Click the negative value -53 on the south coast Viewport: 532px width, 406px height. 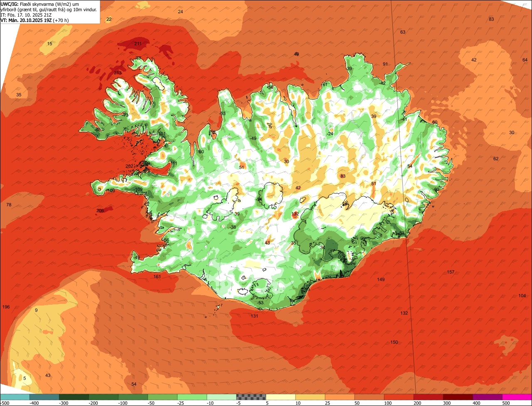pyautogui.click(x=260, y=303)
